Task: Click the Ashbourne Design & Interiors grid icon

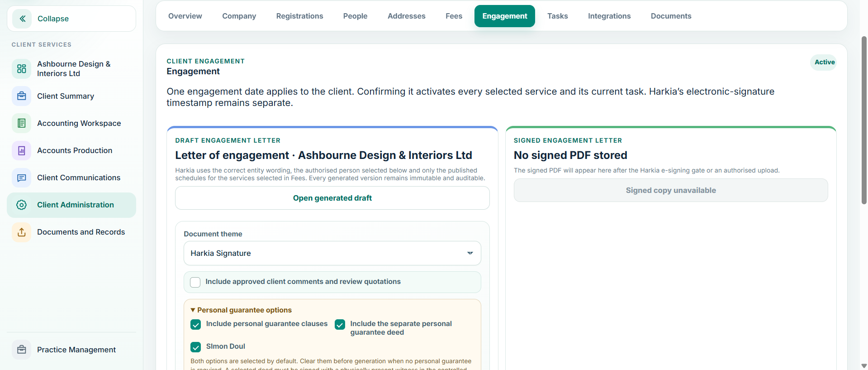Action: click(x=21, y=69)
